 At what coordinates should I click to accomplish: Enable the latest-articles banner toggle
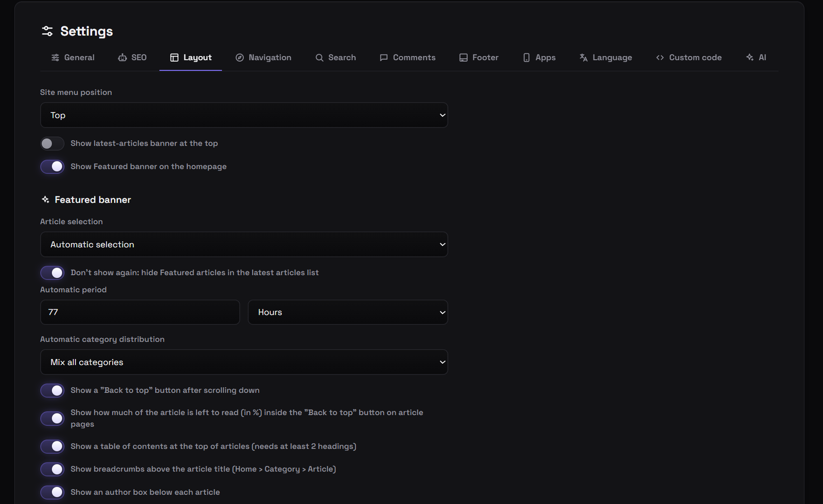point(52,143)
